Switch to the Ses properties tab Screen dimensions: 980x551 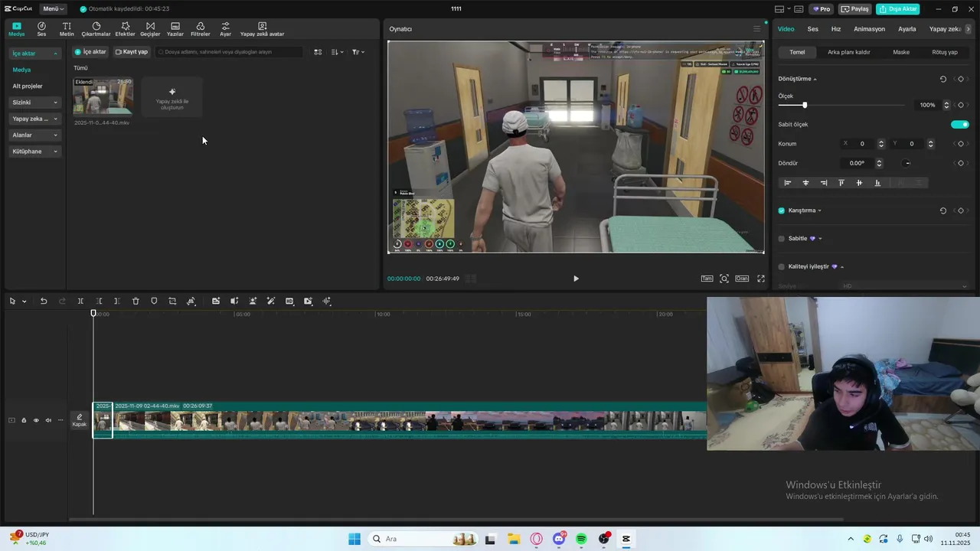[812, 29]
